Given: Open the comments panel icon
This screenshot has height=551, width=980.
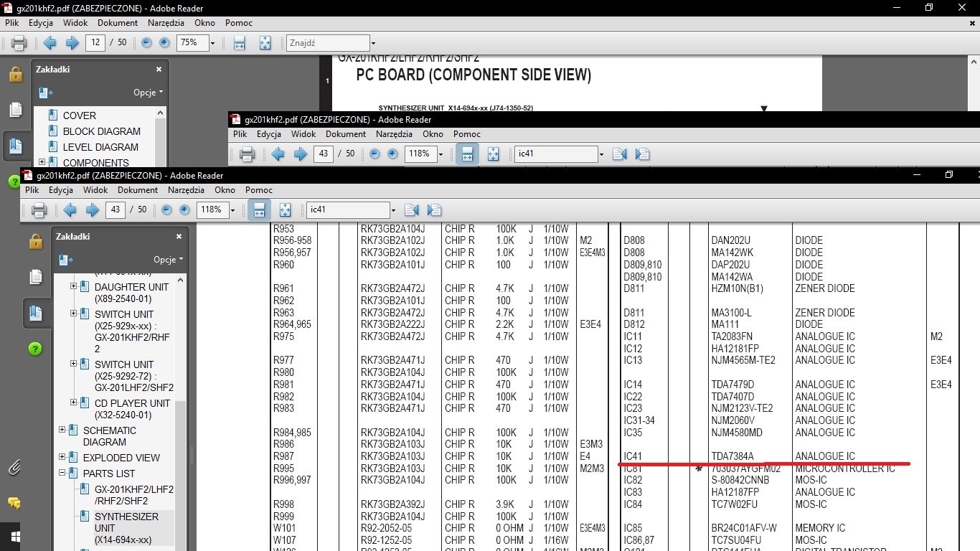Looking at the screenshot, I should click(x=14, y=503).
